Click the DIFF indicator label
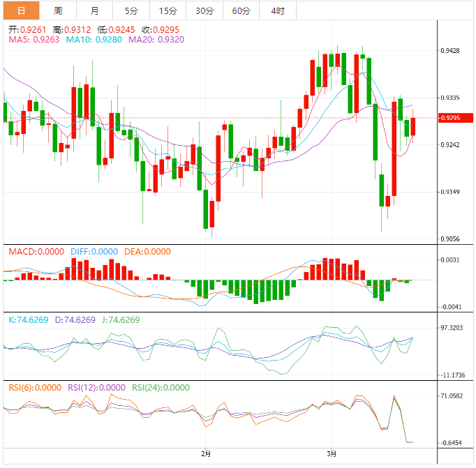Screen dimensions: 476x468 [x=94, y=252]
